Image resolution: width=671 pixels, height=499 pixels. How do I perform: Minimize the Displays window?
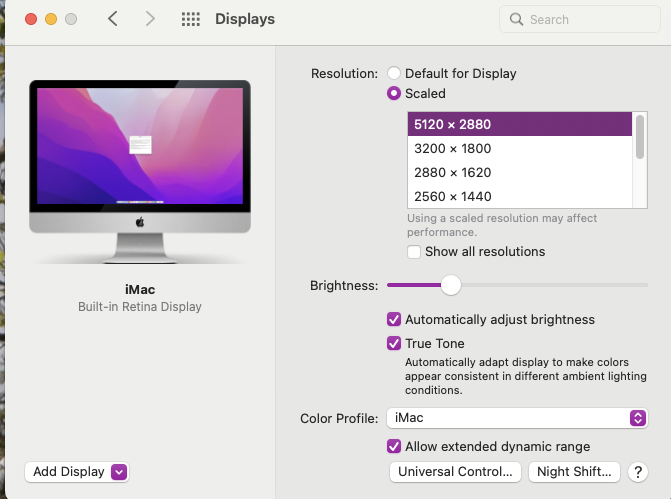[x=51, y=19]
